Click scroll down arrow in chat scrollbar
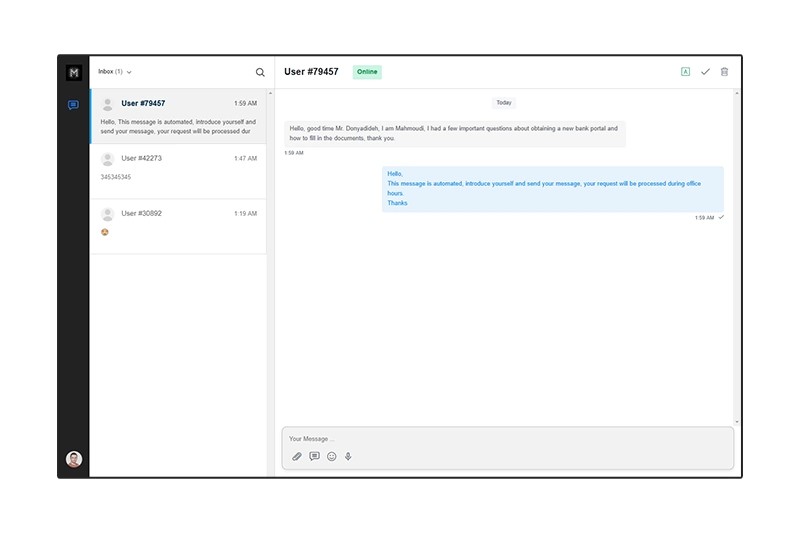Viewport: 800px width, 533px height. click(x=737, y=422)
